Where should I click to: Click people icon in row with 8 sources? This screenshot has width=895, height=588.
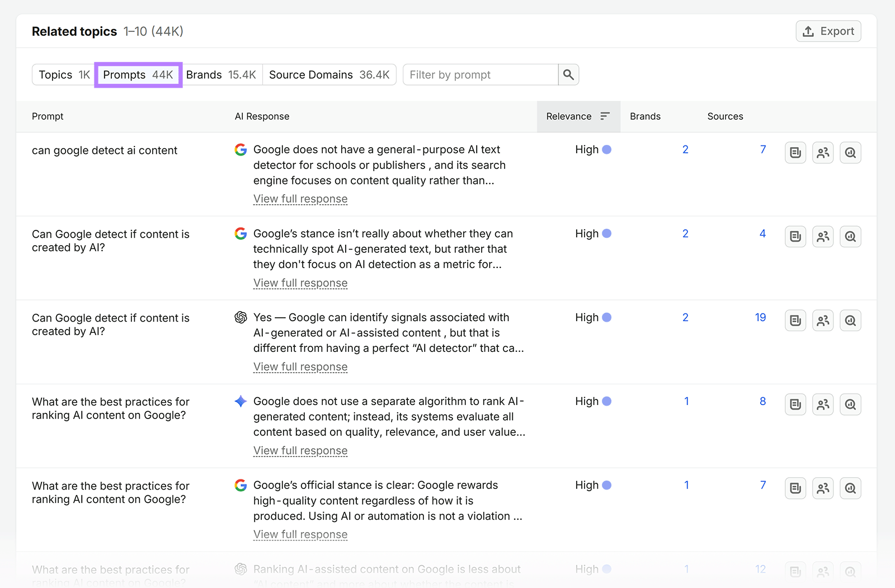pyautogui.click(x=823, y=404)
